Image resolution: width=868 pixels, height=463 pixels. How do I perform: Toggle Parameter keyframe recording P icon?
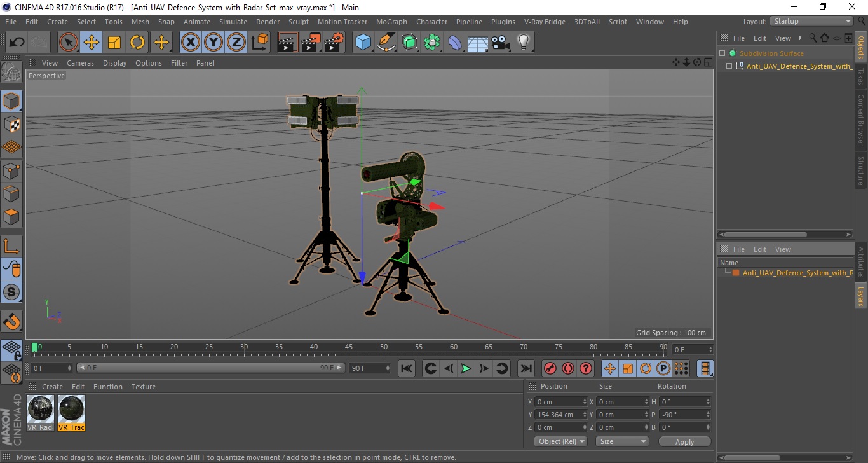(663, 368)
